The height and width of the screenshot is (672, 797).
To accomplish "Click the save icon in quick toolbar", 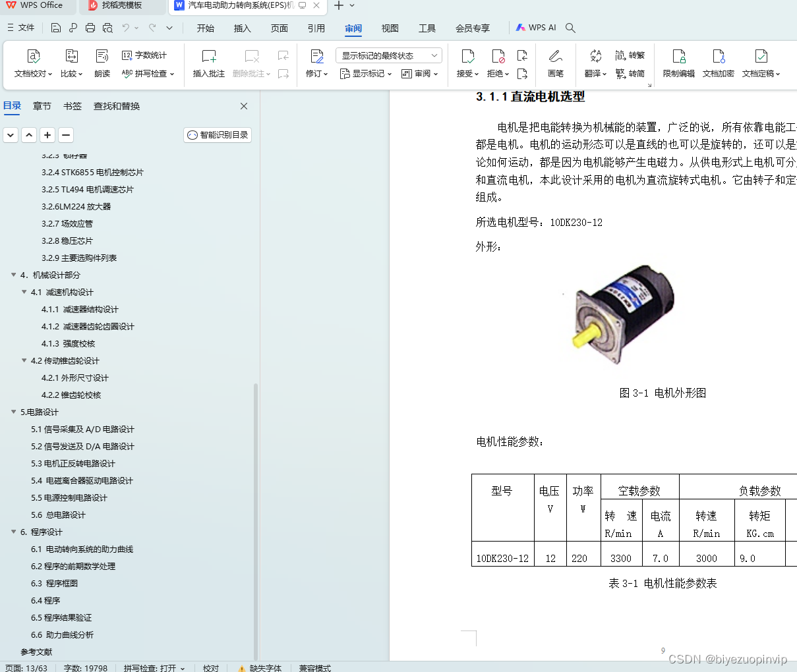I will point(56,28).
